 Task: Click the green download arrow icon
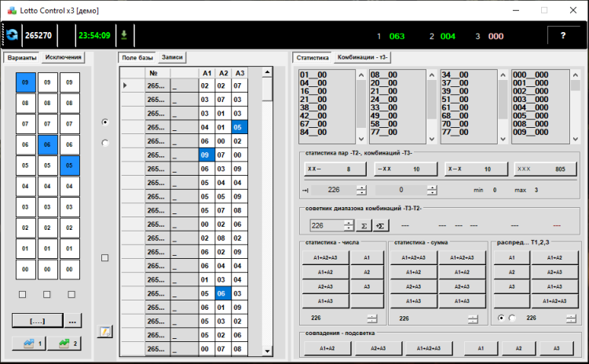pos(123,35)
